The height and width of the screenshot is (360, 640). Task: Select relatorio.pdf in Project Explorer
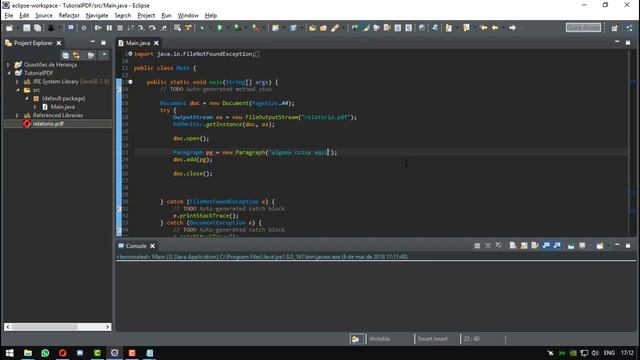(x=48, y=124)
